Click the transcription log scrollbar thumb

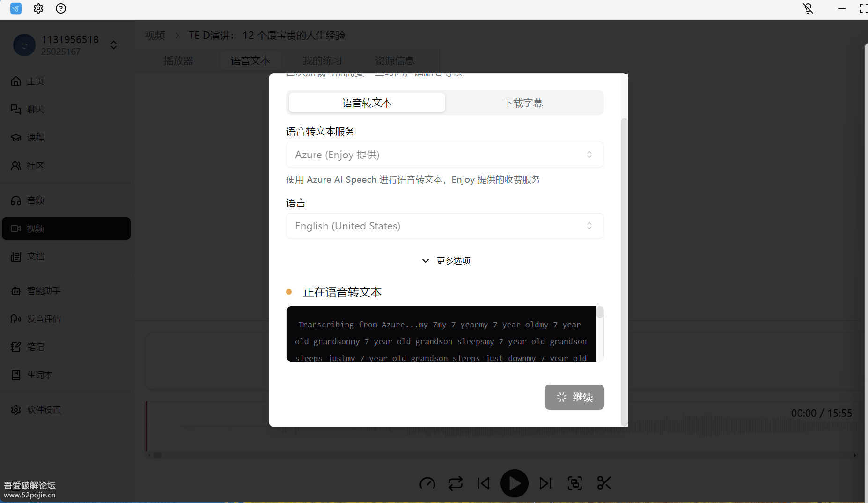point(600,313)
